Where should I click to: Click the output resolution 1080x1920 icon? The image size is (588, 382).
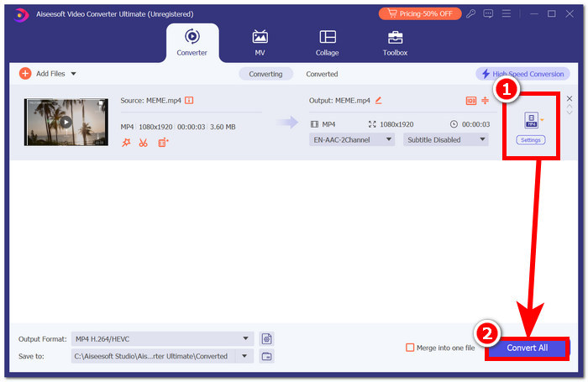coord(372,124)
